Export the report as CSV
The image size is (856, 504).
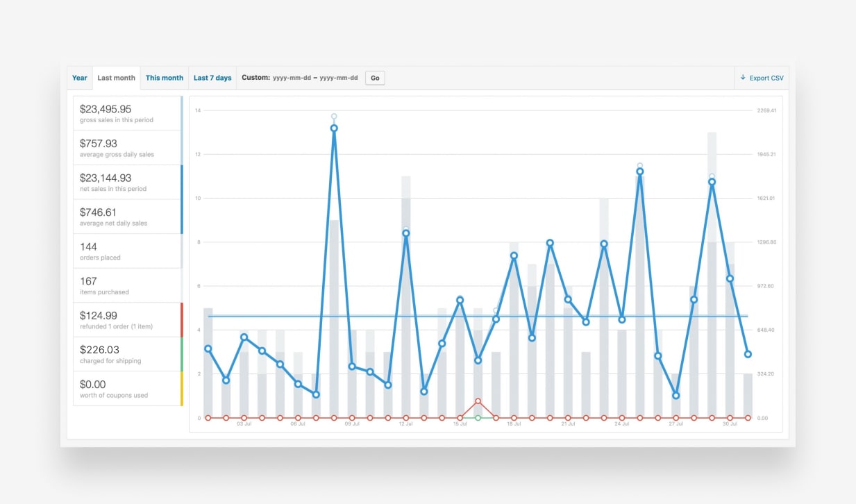pos(762,78)
